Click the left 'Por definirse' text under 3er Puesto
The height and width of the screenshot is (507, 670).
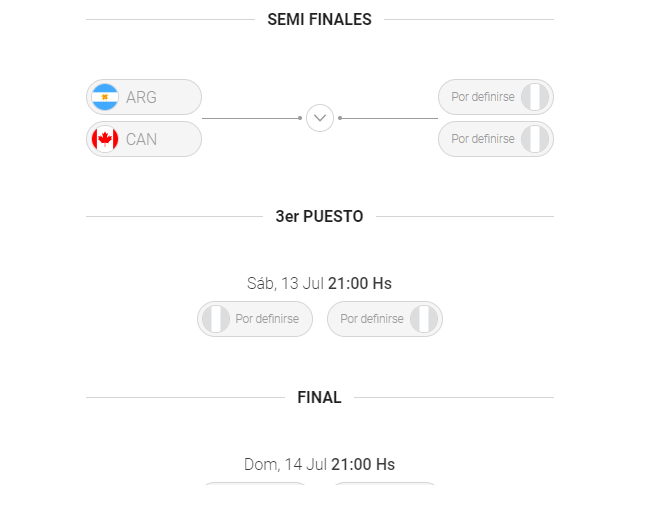point(267,319)
